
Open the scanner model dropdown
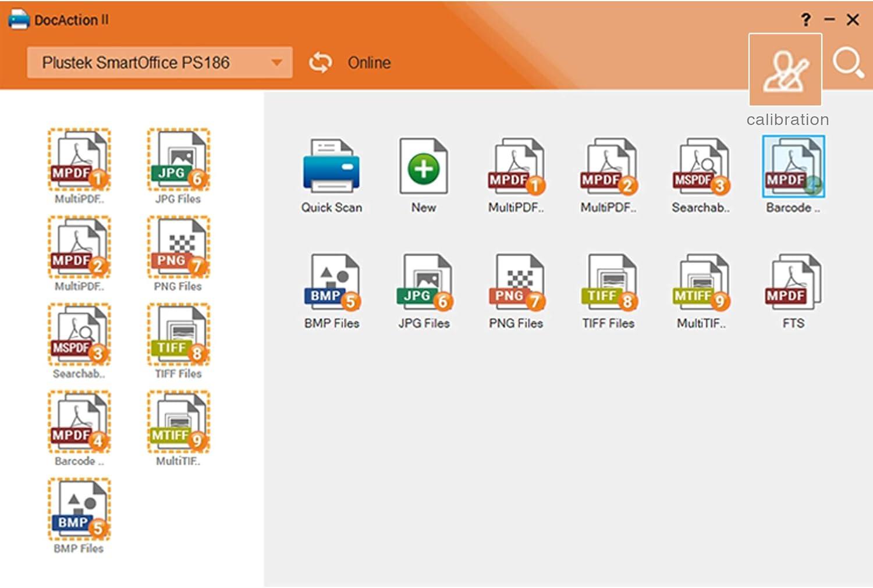point(159,62)
